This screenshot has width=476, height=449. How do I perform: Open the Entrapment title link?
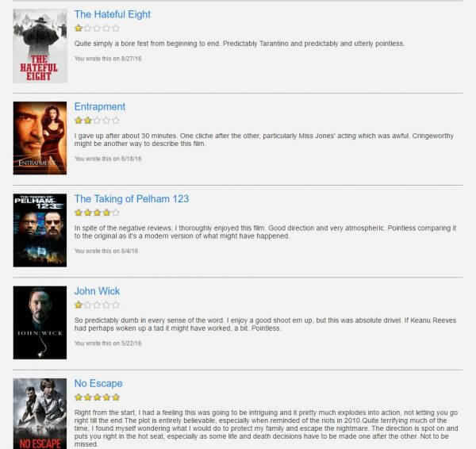(x=100, y=106)
